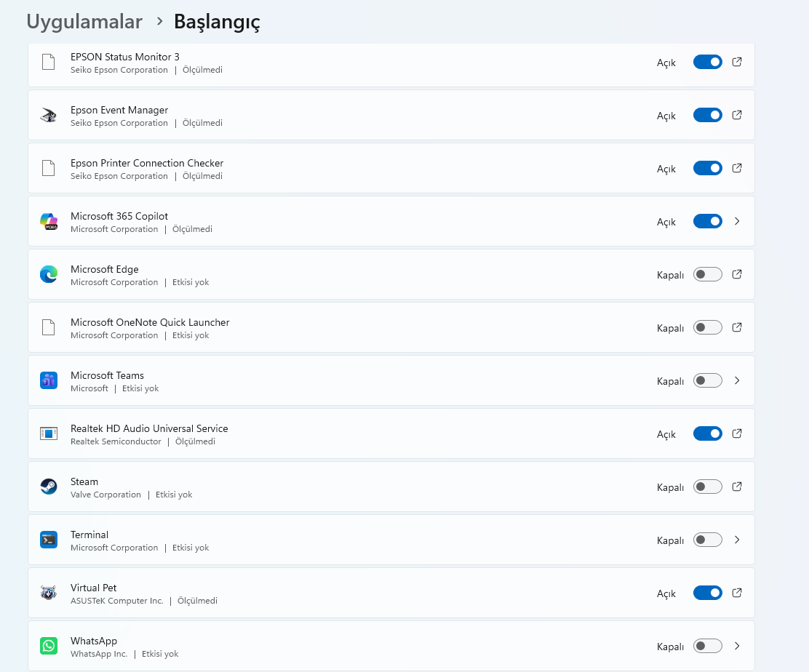Click Valve Corporation publisher text
The width and height of the screenshot is (809, 672).
click(x=105, y=495)
